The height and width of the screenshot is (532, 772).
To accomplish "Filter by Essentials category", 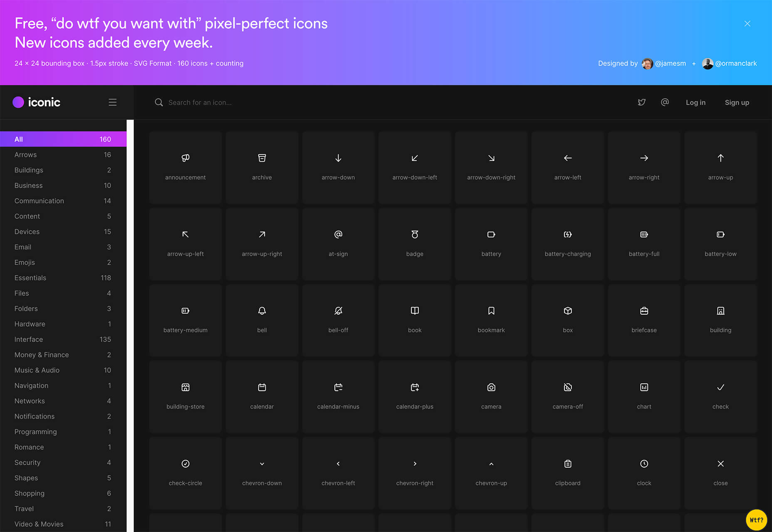I will pyautogui.click(x=63, y=278).
